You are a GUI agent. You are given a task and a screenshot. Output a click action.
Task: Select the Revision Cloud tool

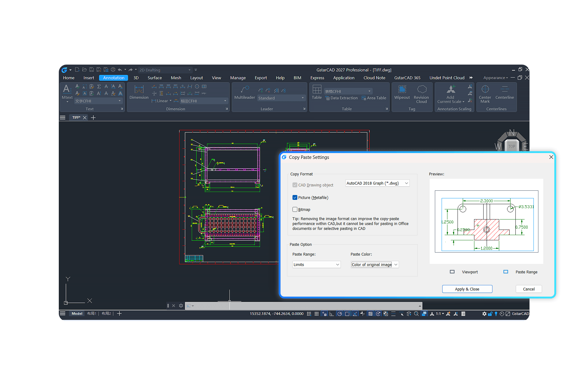pos(421,94)
